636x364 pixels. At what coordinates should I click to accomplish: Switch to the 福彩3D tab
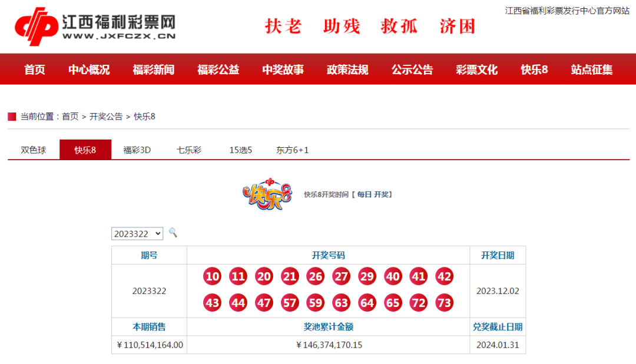tap(137, 150)
